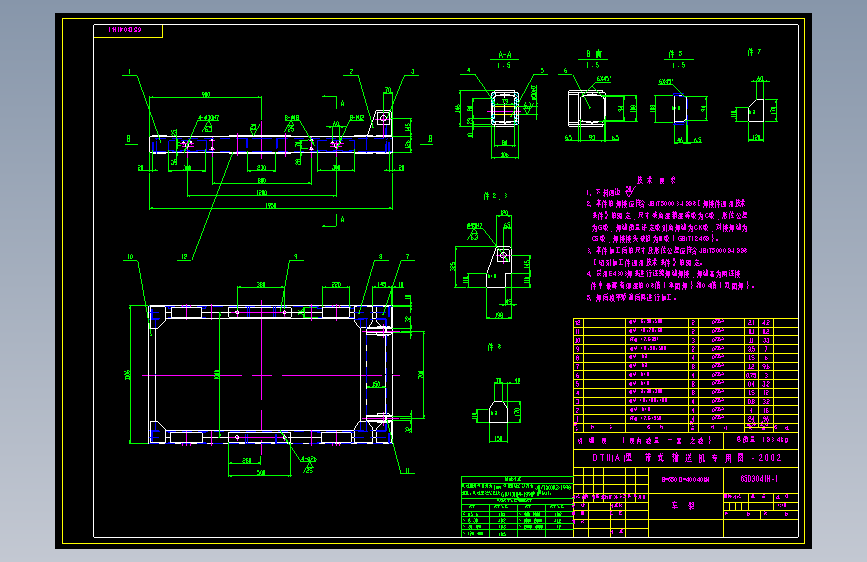Click part name '车架' in title block

pyautogui.click(x=683, y=506)
